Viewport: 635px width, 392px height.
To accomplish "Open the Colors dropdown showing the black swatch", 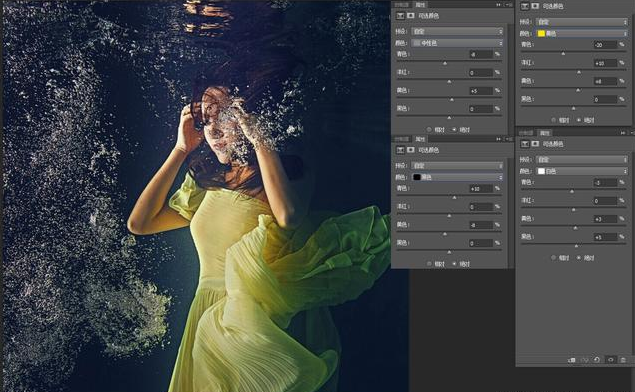I will click(x=458, y=177).
